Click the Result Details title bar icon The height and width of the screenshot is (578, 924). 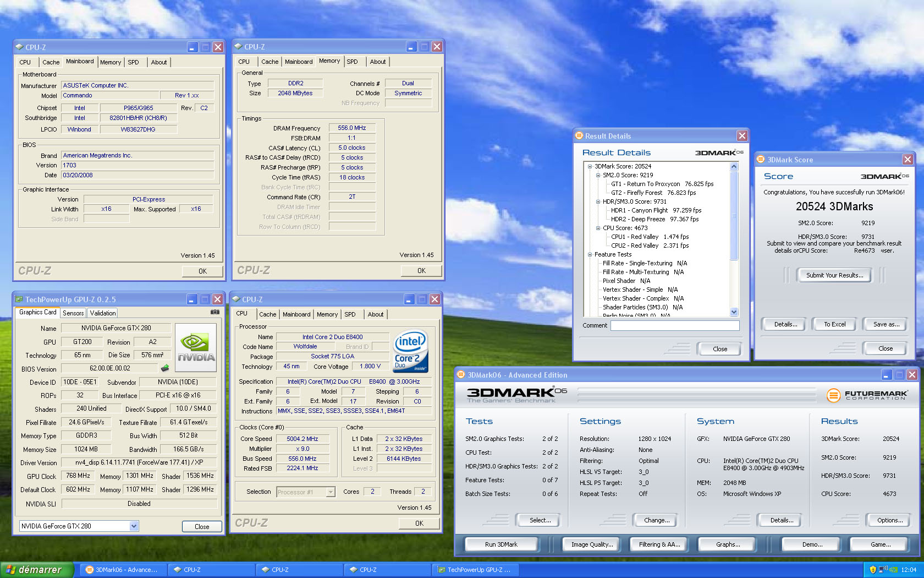579,135
